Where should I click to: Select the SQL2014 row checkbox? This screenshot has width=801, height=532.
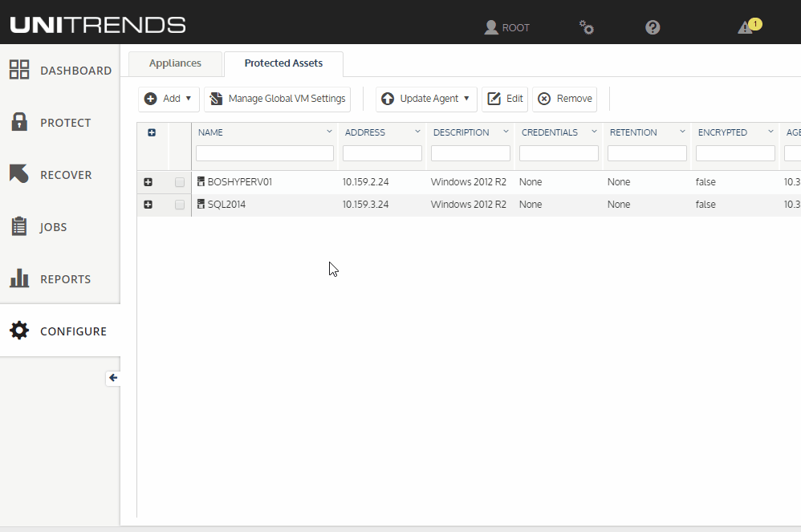point(179,205)
